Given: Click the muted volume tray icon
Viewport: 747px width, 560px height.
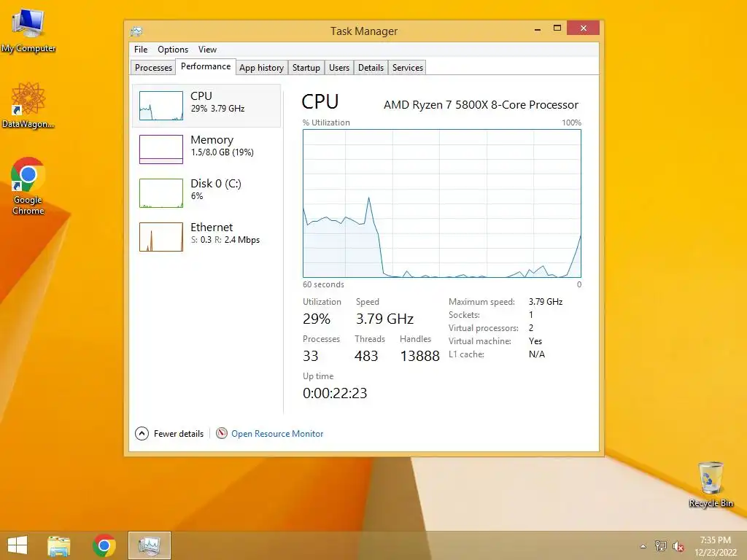Looking at the screenshot, I should (x=678, y=546).
